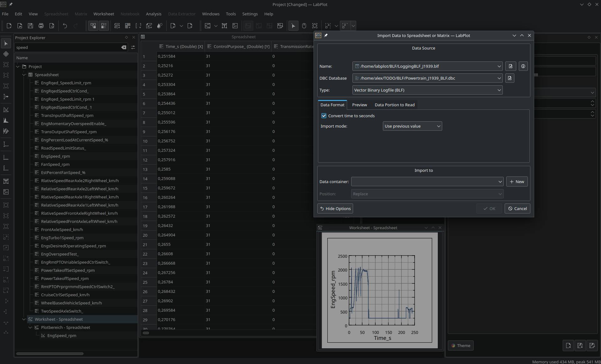
Task: Collapse the Spreadsheet tree in Project Explorer
Action: [24, 75]
